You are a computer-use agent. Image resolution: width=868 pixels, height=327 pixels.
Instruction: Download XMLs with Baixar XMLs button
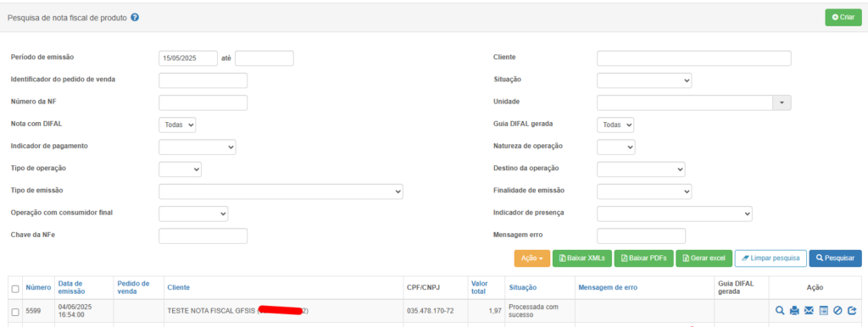pos(582,258)
